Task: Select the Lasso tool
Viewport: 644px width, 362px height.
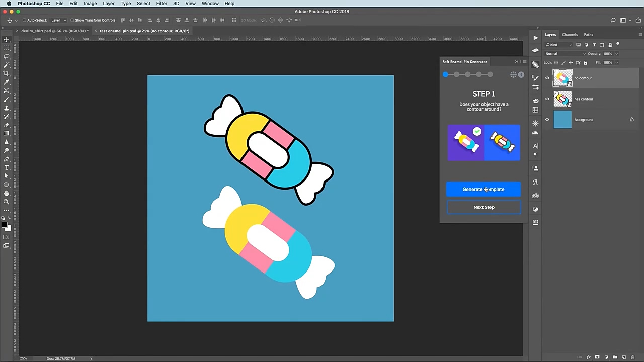Action: tap(7, 56)
